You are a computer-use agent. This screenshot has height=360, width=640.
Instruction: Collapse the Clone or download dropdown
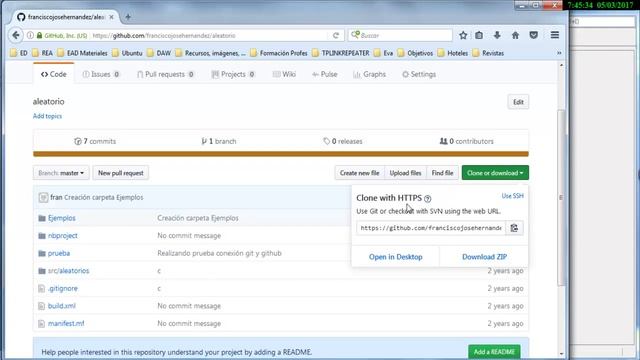tap(495, 173)
